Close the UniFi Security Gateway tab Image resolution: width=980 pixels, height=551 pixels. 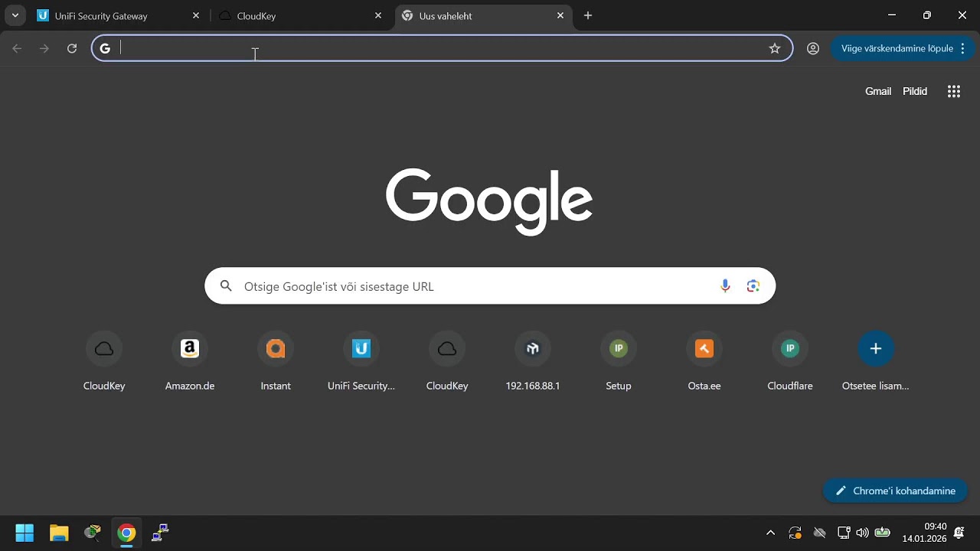click(x=195, y=15)
